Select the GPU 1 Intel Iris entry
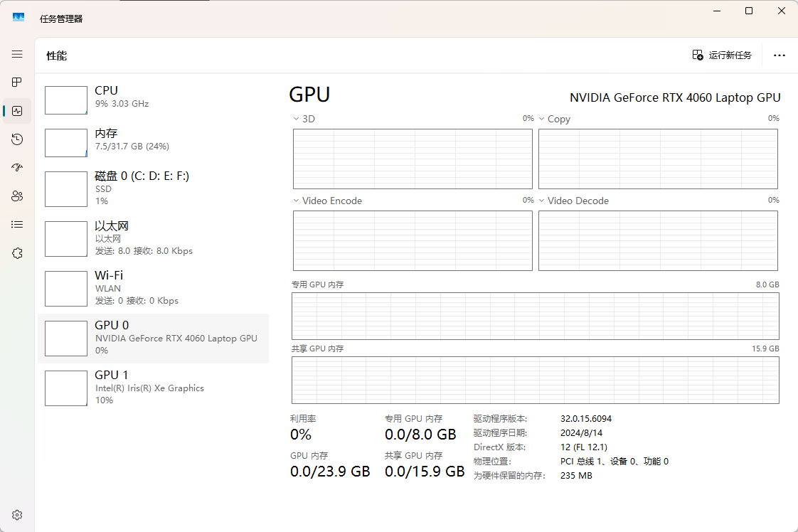The image size is (798, 532). coord(153,388)
